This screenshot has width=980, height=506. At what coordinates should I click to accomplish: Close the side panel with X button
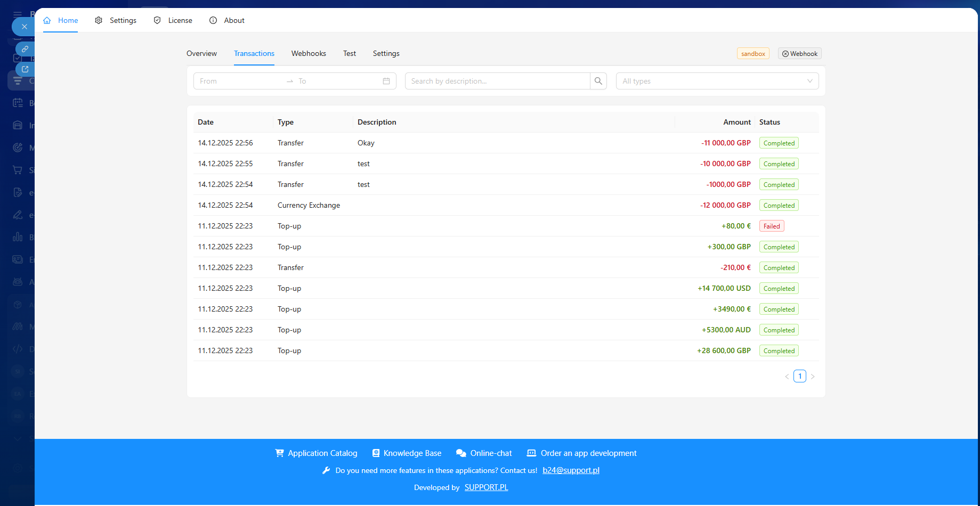(24, 27)
